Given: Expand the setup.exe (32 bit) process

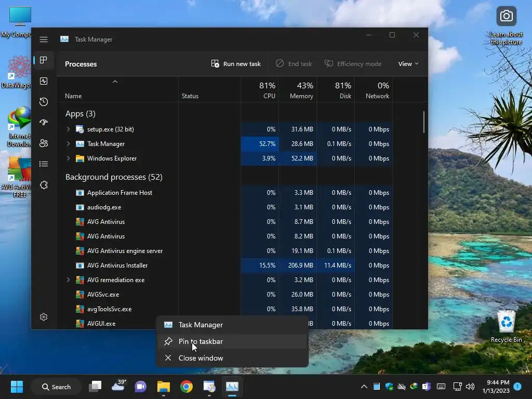Looking at the screenshot, I should [68, 129].
